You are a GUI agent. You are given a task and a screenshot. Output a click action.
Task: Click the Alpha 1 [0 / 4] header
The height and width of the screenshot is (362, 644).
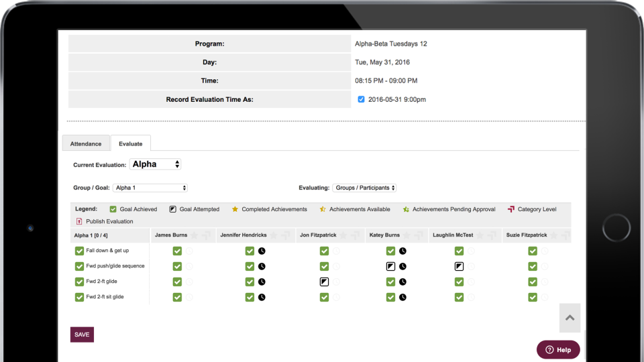tap(91, 235)
